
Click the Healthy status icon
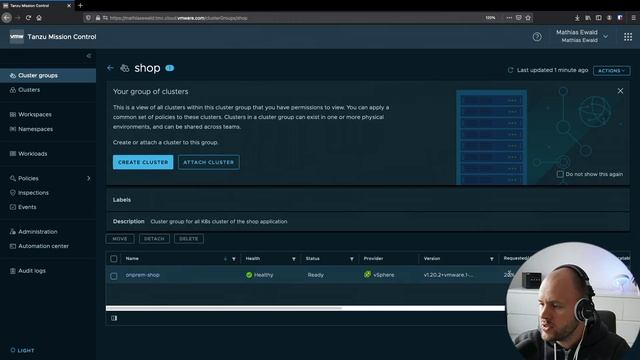249,275
